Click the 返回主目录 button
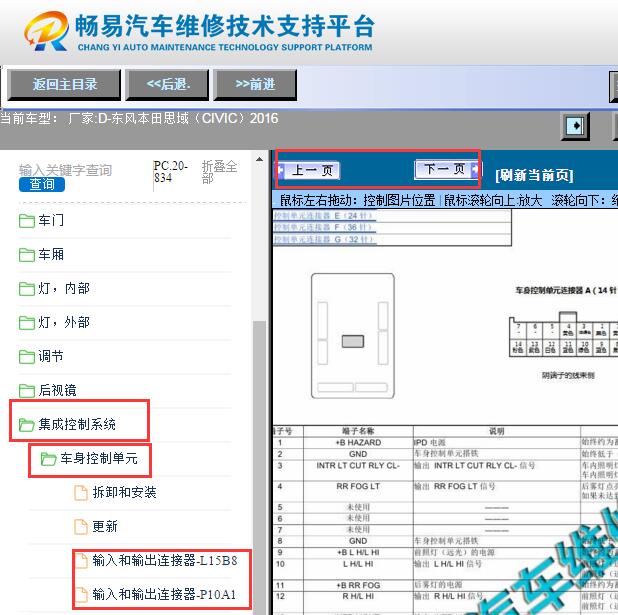 coord(64,85)
